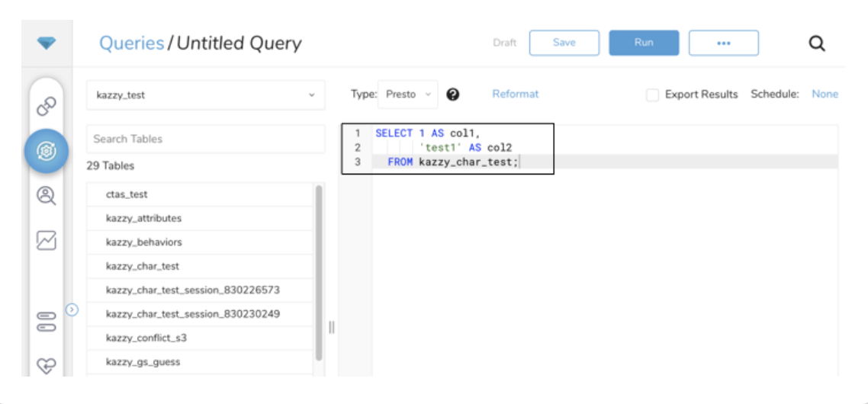The image size is (868, 404).
Task: Open the kazzy_test database dropdown
Action: click(x=205, y=95)
